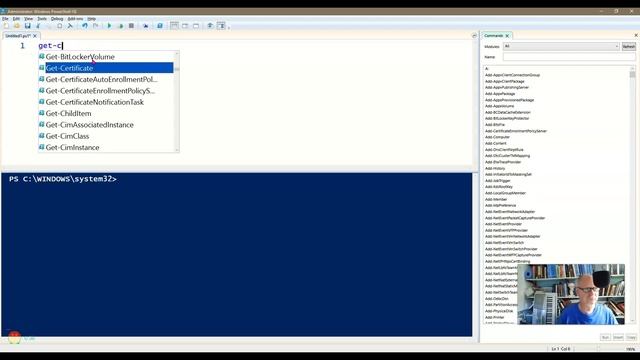Screen dimensions: 640x360
Task: Select Add-Computer in Commands list
Action: point(497,137)
